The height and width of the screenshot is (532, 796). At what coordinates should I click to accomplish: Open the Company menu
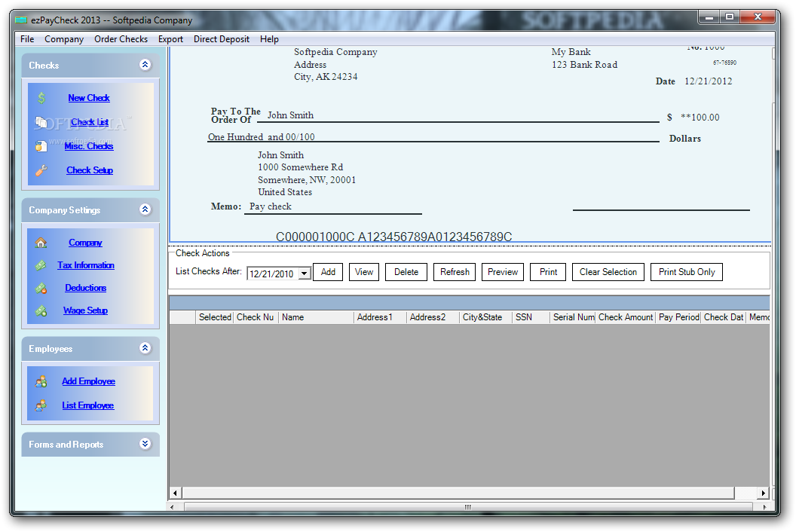pos(64,39)
